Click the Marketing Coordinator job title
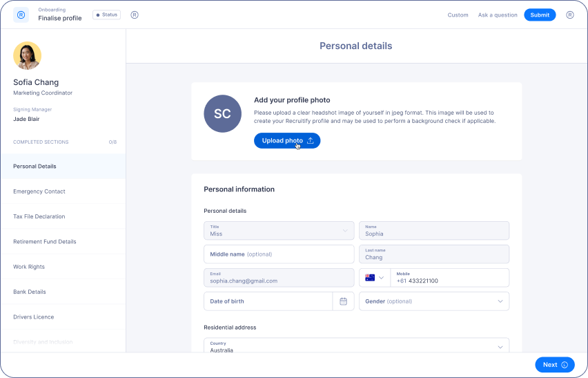The image size is (588, 378). point(43,93)
